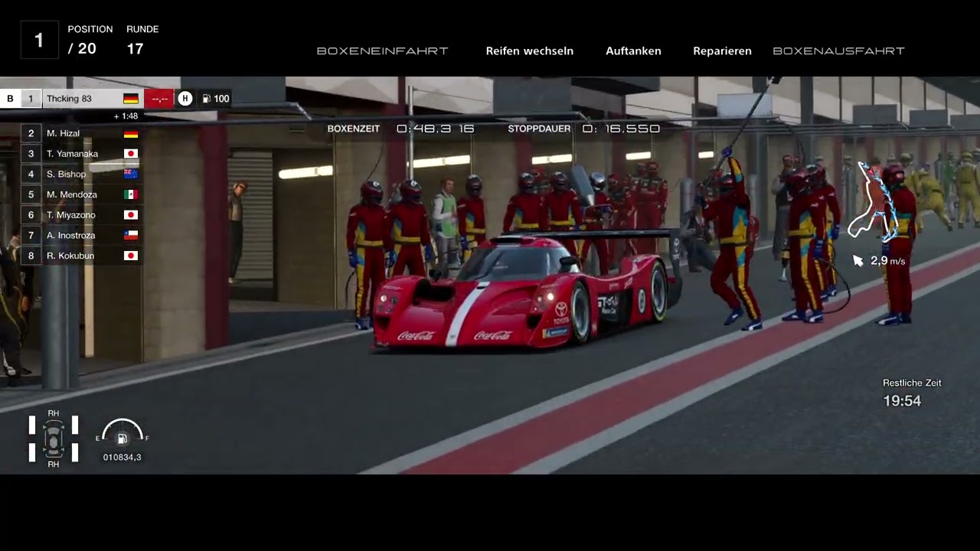Click the red lap time gap box
Viewport: 980px width, 551px height.
(159, 98)
